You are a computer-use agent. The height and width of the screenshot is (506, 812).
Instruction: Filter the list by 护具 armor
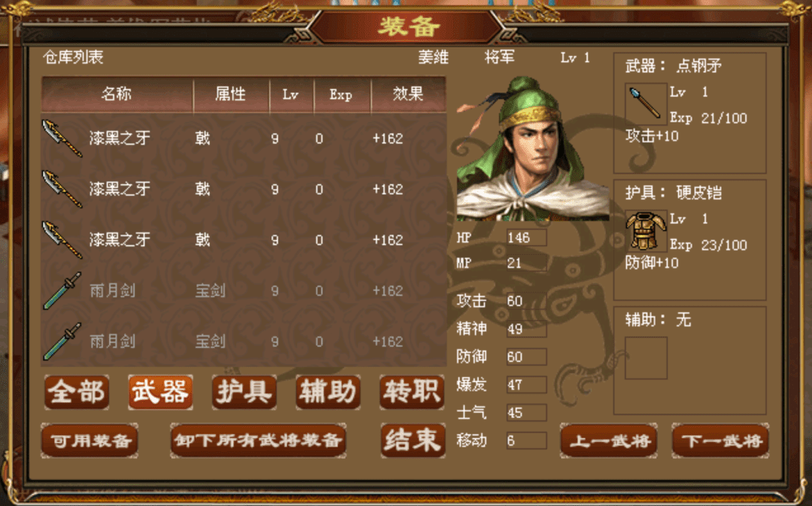pos(244,392)
